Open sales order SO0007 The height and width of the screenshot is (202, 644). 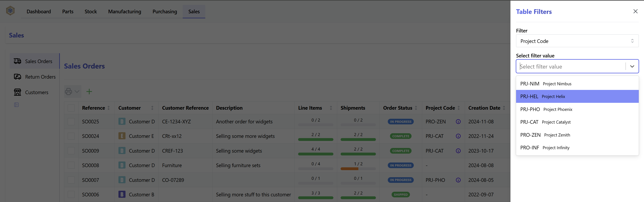[x=90, y=180]
